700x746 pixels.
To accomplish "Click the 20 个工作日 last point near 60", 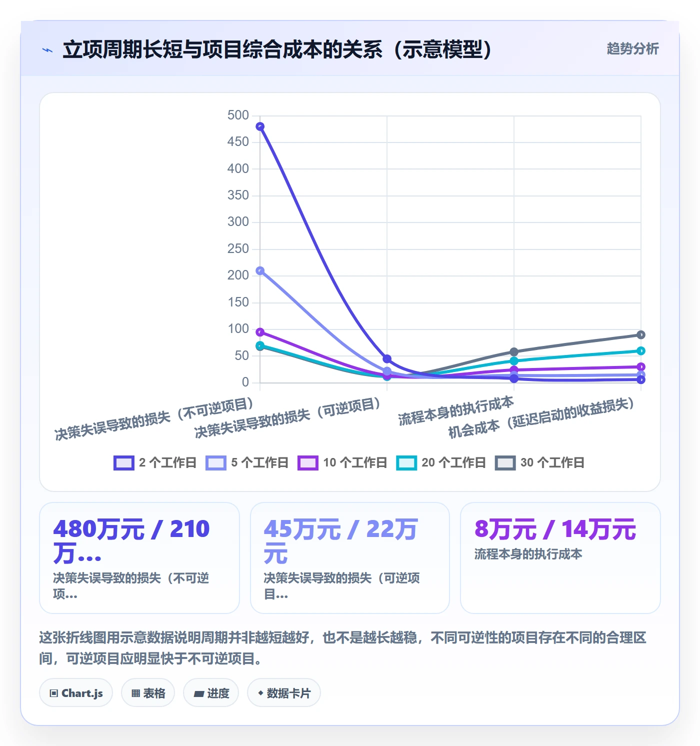I will (641, 351).
